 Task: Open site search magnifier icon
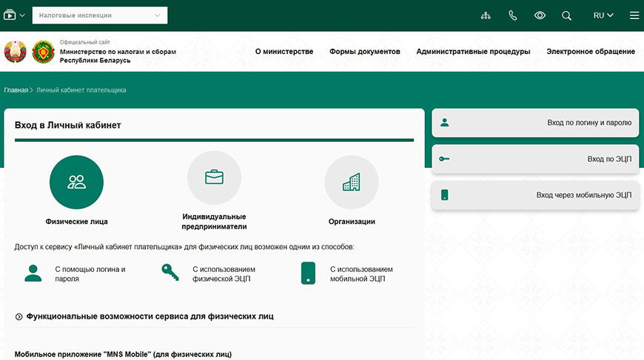coord(566,16)
